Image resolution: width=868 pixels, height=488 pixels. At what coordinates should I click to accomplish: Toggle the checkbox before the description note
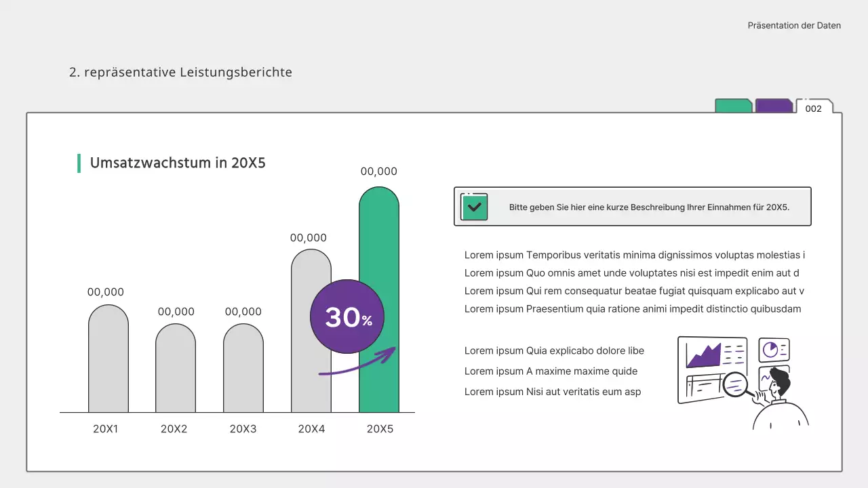click(x=474, y=206)
